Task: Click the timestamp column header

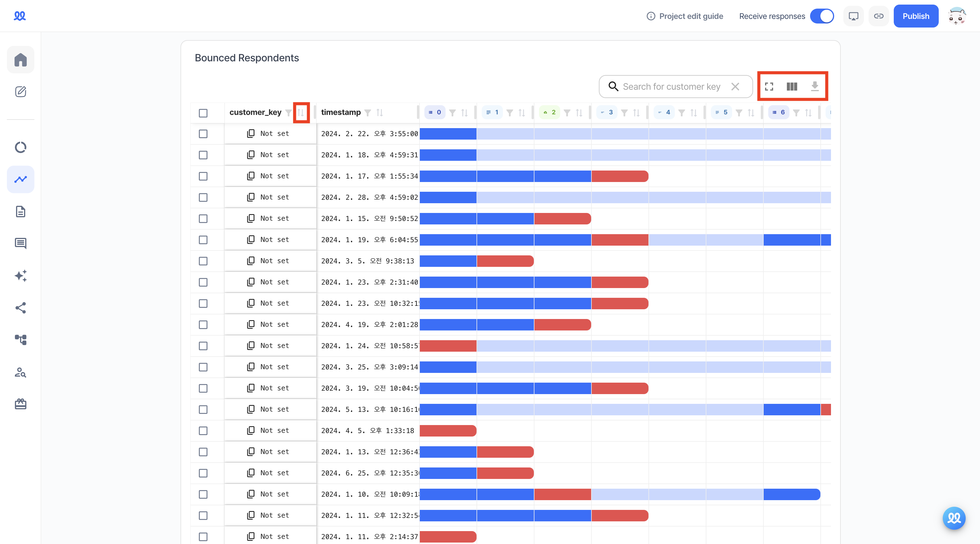Action: click(x=341, y=112)
